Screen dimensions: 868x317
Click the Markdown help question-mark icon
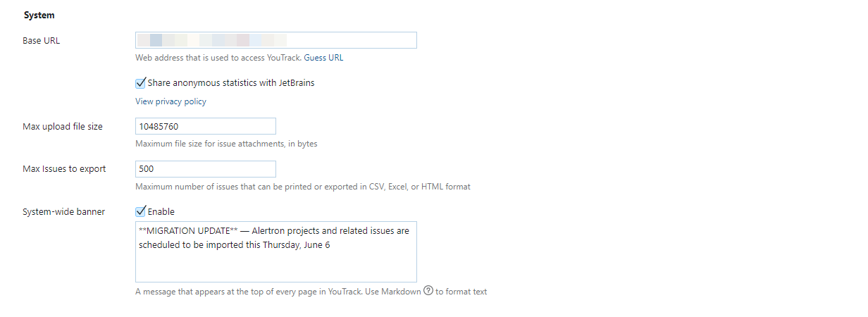428,291
